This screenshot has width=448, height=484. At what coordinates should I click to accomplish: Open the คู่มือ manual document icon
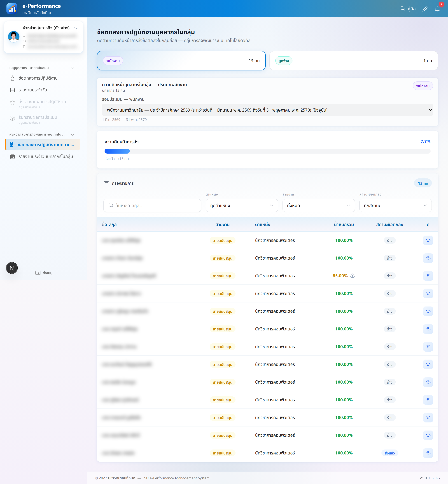click(x=402, y=9)
